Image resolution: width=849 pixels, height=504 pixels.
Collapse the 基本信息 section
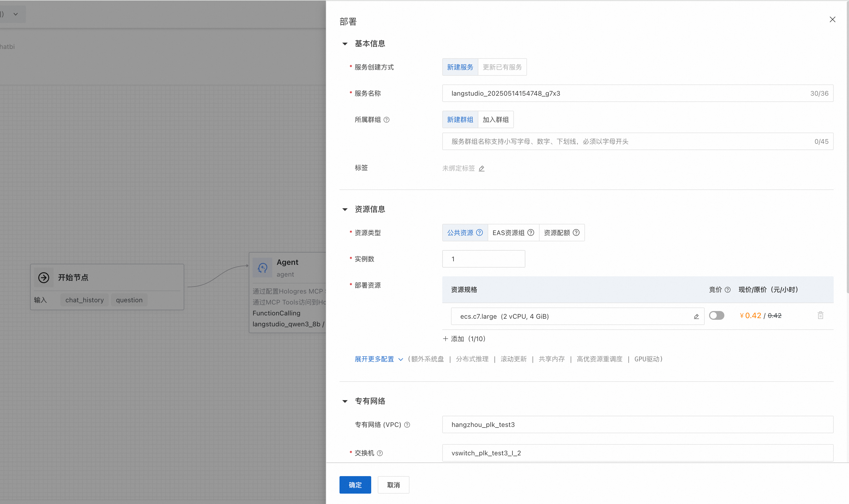(345, 44)
